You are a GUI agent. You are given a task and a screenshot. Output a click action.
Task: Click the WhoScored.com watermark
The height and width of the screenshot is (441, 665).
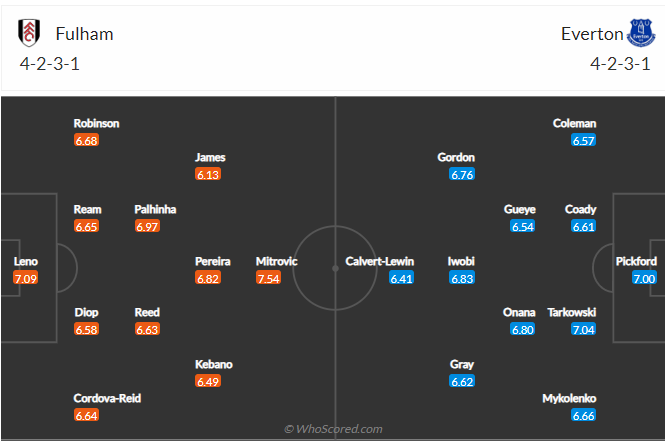point(333,429)
